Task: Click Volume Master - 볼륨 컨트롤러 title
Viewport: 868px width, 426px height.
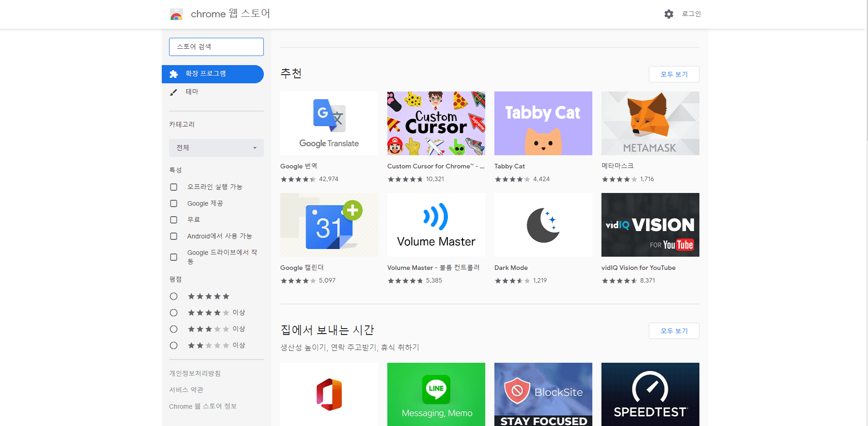Action: (x=433, y=268)
